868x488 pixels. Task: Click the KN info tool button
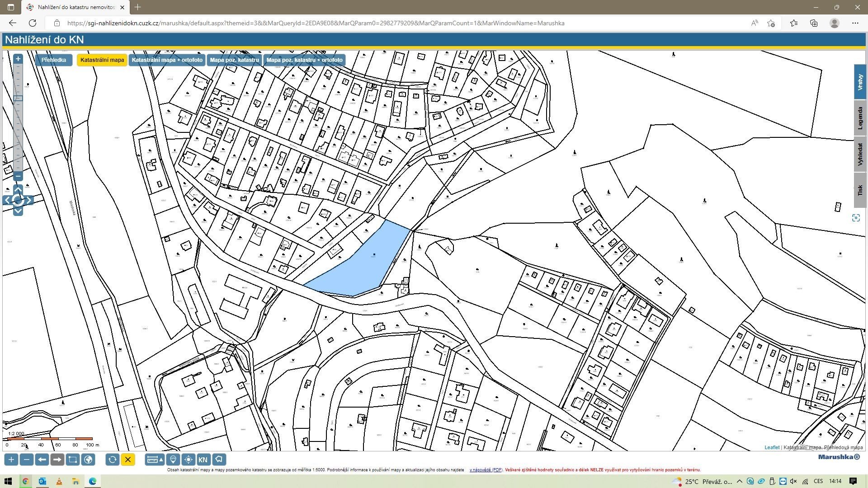(x=203, y=460)
